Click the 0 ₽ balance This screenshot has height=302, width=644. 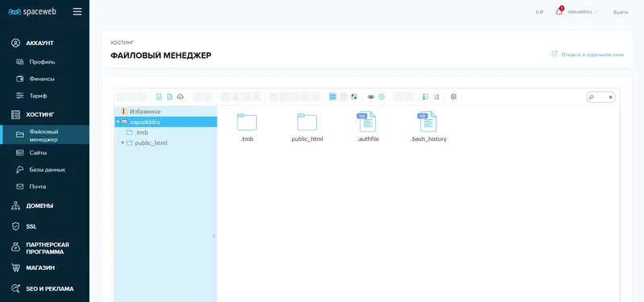[x=539, y=12]
